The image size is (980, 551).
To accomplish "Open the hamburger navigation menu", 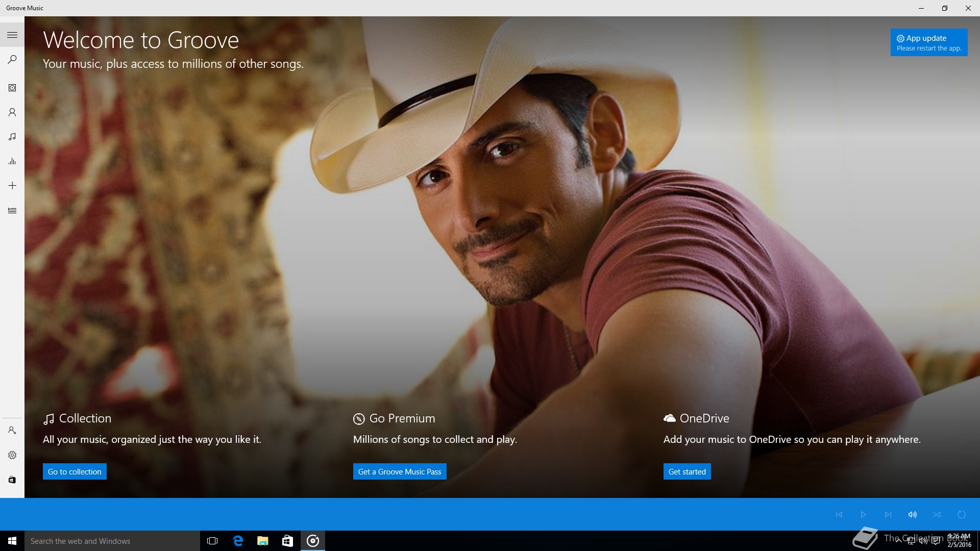I will (12, 35).
